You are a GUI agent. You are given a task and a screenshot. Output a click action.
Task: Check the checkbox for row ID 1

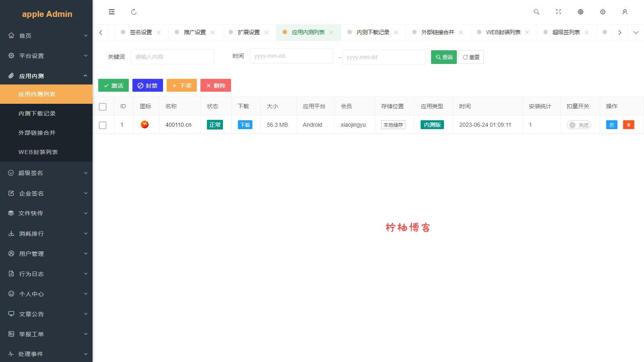[103, 125]
